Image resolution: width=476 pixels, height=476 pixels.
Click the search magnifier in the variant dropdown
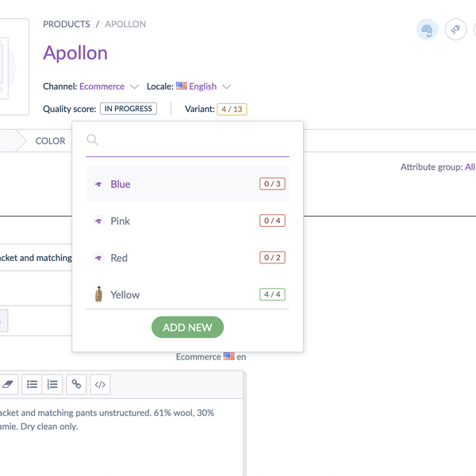point(93,140)
